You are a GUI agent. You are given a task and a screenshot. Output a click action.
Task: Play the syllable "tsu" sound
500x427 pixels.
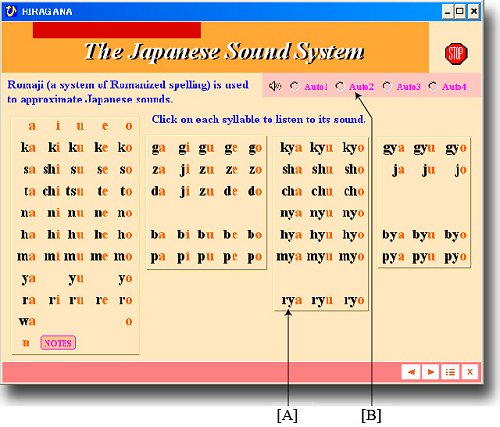coord(74,191)
